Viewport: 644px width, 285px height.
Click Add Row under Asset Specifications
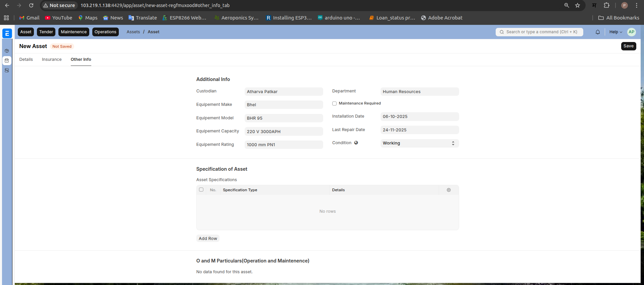tap(208, 239)
